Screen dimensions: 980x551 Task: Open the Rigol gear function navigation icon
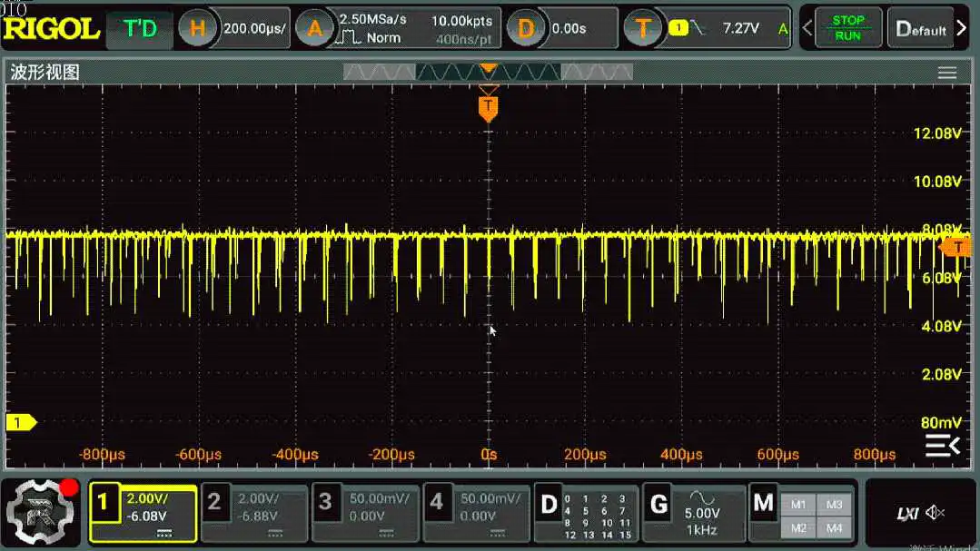pos(41,512)
